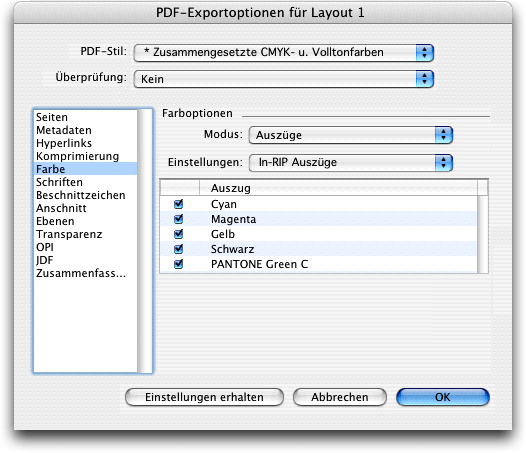Uncheck PANTONE Green C checkbox

178,264
